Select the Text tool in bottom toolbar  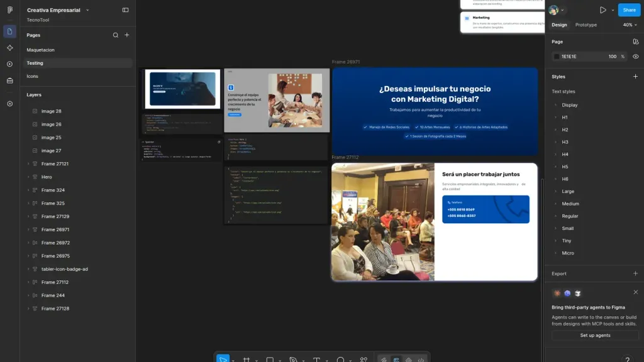317,359
